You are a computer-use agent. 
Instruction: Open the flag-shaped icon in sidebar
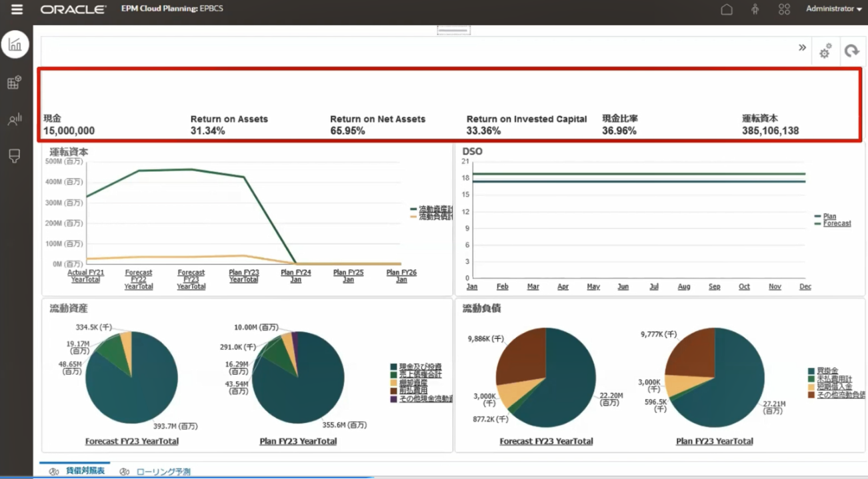pyautogui.click(x=14, y=156)
